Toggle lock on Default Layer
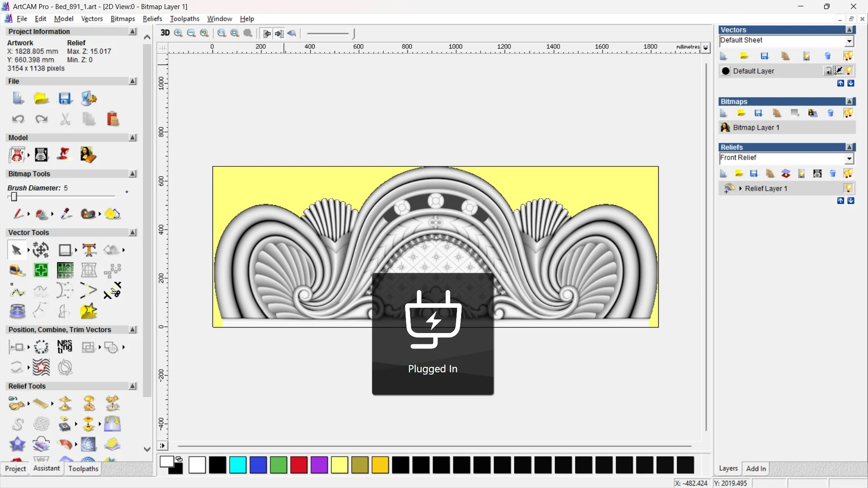Viewport: 868px width, 488px height. click(828, 71)
